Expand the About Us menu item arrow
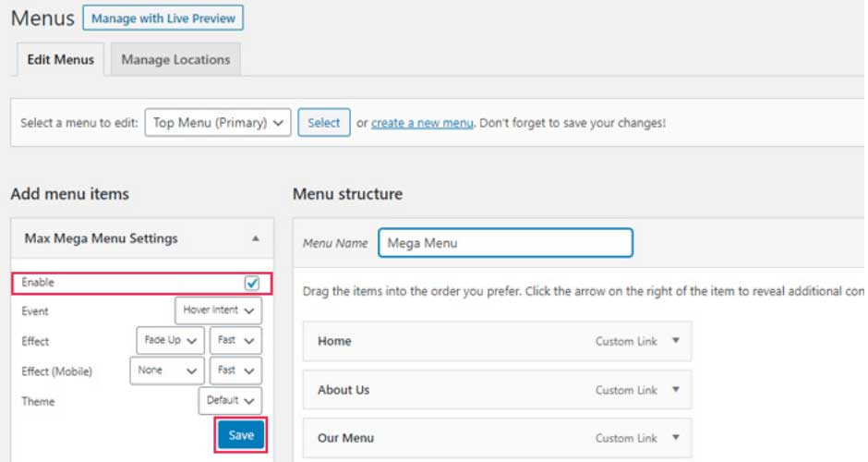This screenshot has width=868, height=462. point(675,390)
